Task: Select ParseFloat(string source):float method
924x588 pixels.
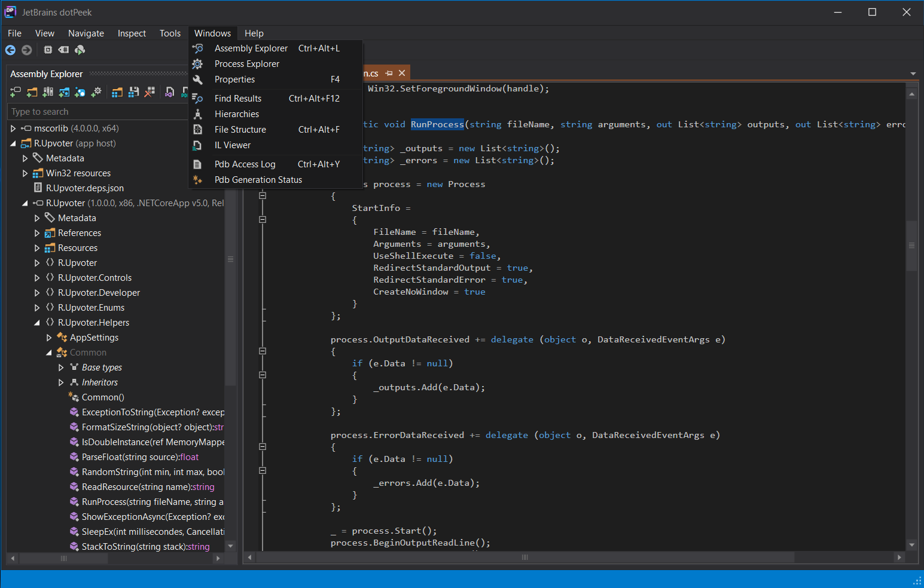Action: tap(140, 457)
